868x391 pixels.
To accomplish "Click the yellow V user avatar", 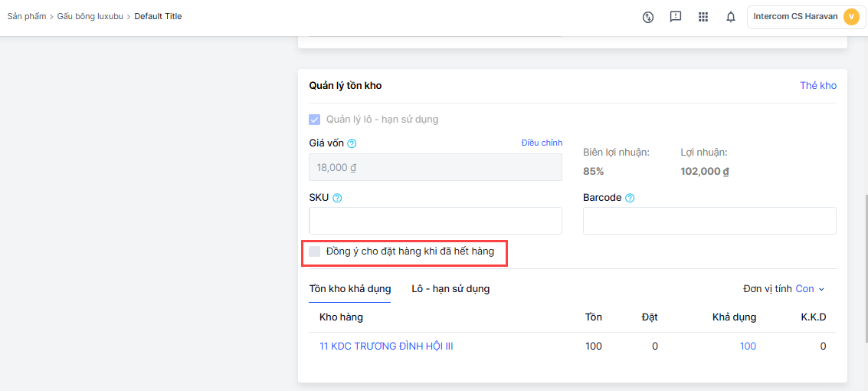I will 851,17.
